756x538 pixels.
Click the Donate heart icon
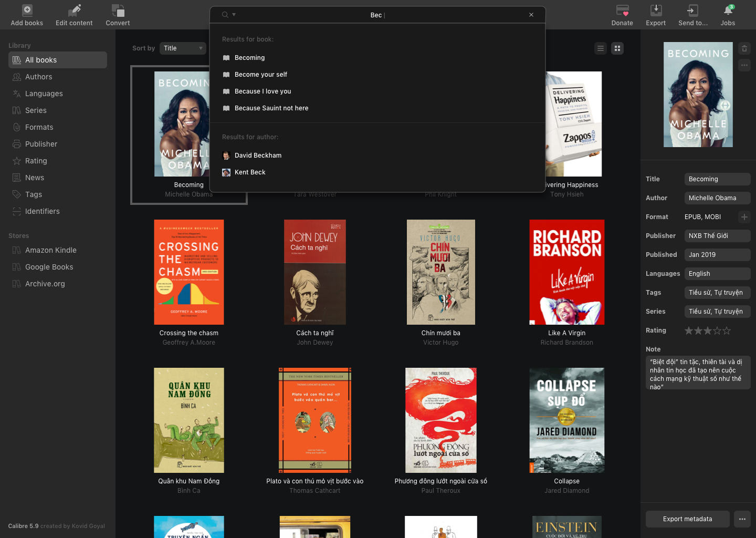click(x=623, y=11)
